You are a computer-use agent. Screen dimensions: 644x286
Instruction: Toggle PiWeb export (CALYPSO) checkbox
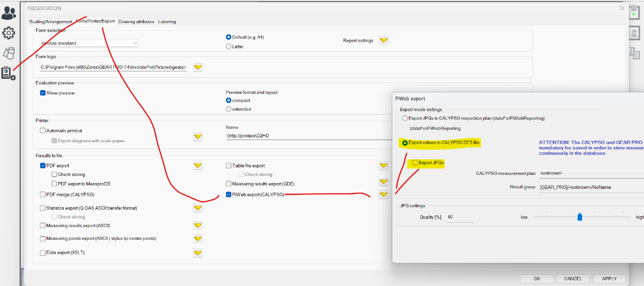click(x=229, y=194)
